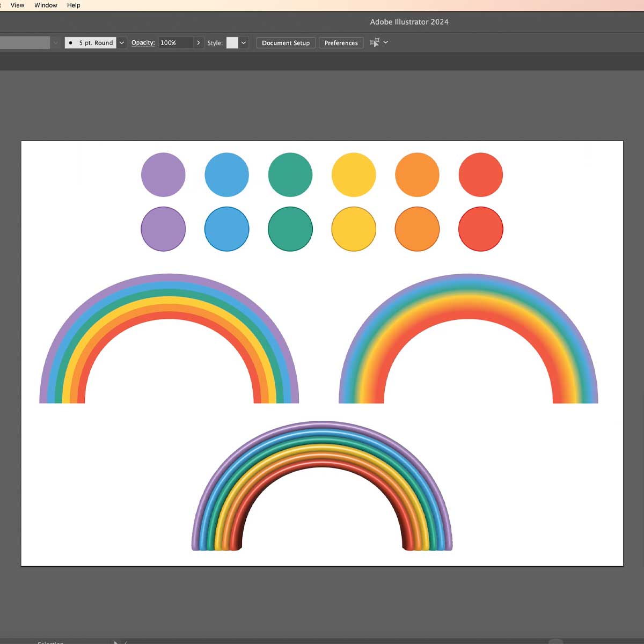Select the top-row red circle without outline

tap(480, 175)
